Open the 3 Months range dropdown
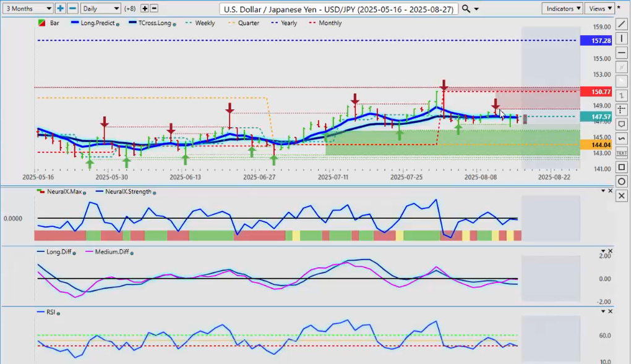631x364 pixels. click(28, 9)
